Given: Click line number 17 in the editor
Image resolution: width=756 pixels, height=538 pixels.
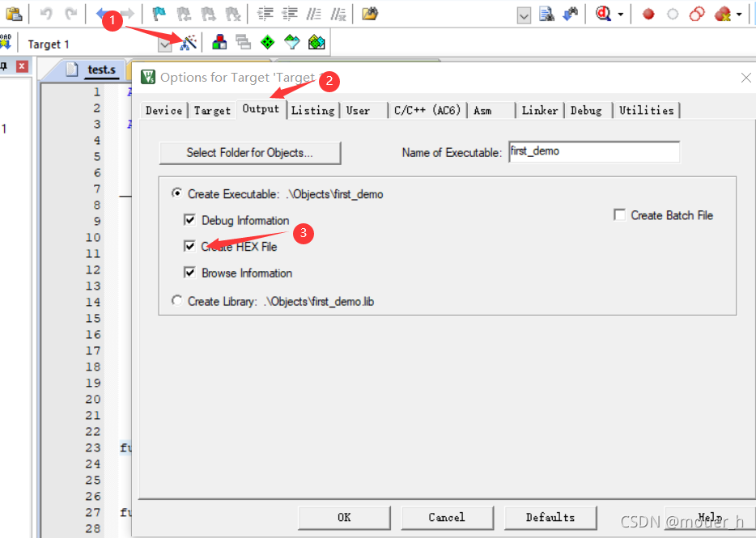Looking at the screenshot, I should [93, 350].
